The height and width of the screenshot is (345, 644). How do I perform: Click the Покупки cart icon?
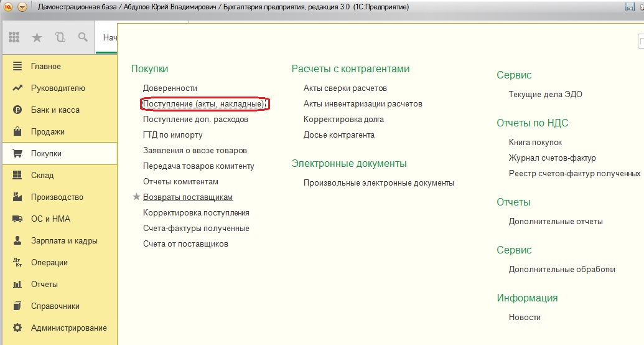coord(17,153)
